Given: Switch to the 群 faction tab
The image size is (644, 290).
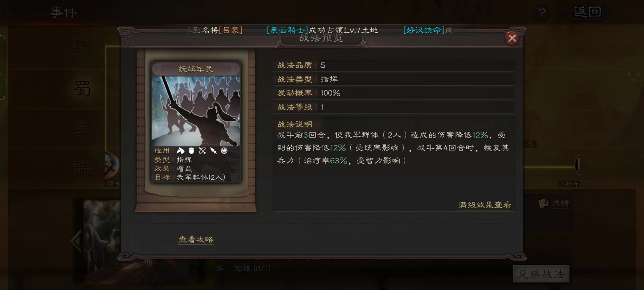Looking at the screenshot, I should click(82, 168).
